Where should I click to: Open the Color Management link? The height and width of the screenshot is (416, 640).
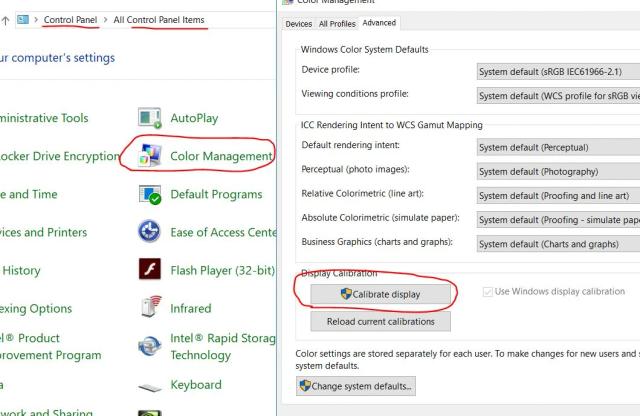coord(221,156)
